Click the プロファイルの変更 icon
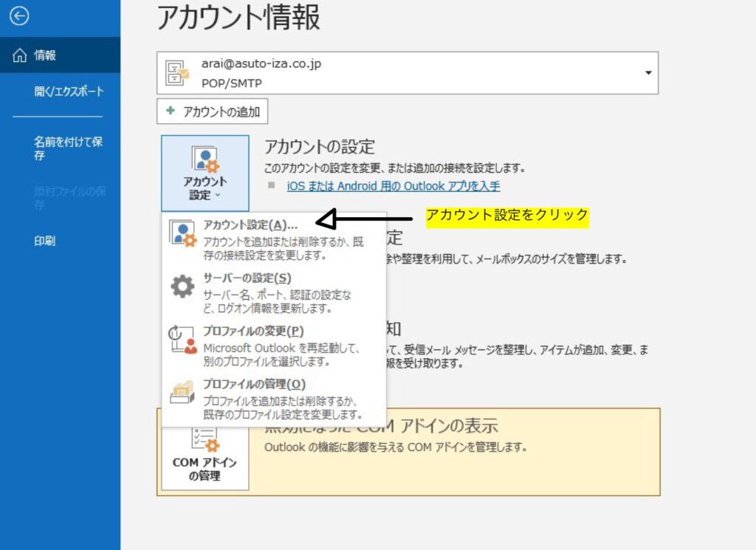Viewport: 756px width, 550px height. [x=182, y=340]
